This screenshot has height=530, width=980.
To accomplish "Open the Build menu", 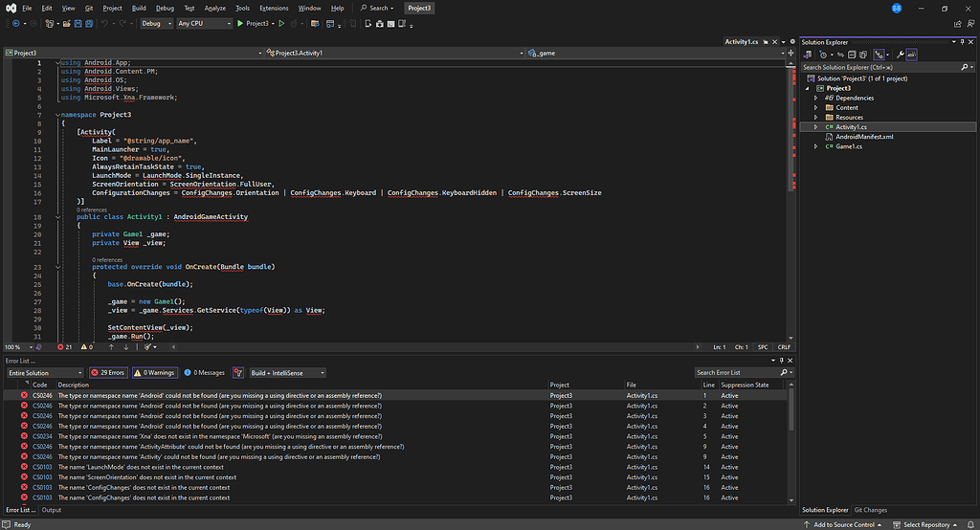I will pos(139,8).
